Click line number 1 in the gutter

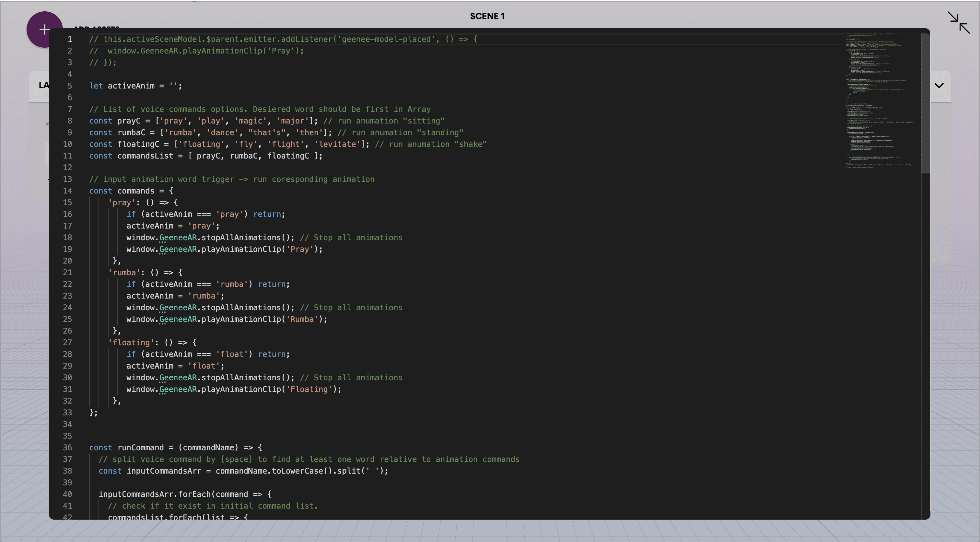click(x=70, y=39)
